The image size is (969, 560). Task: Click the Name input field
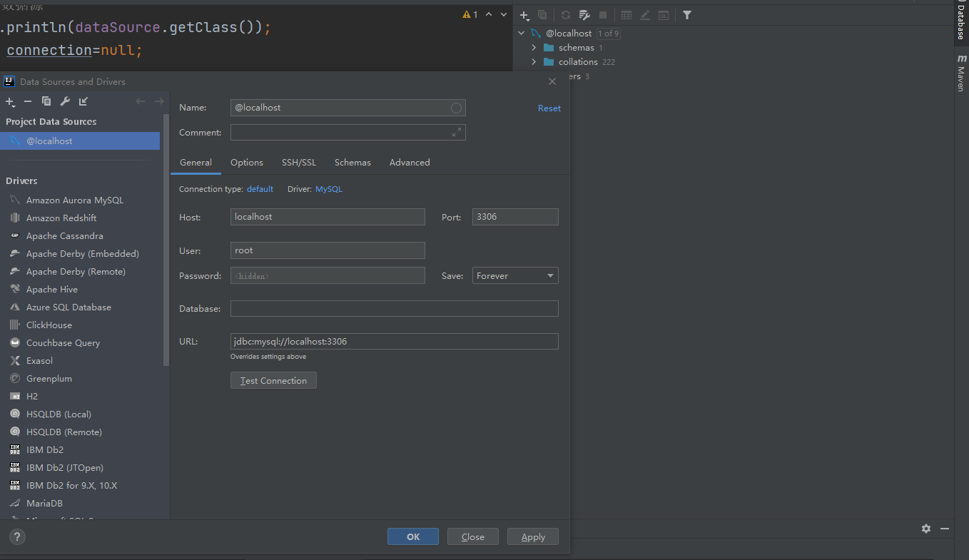(x=348, y=108)
